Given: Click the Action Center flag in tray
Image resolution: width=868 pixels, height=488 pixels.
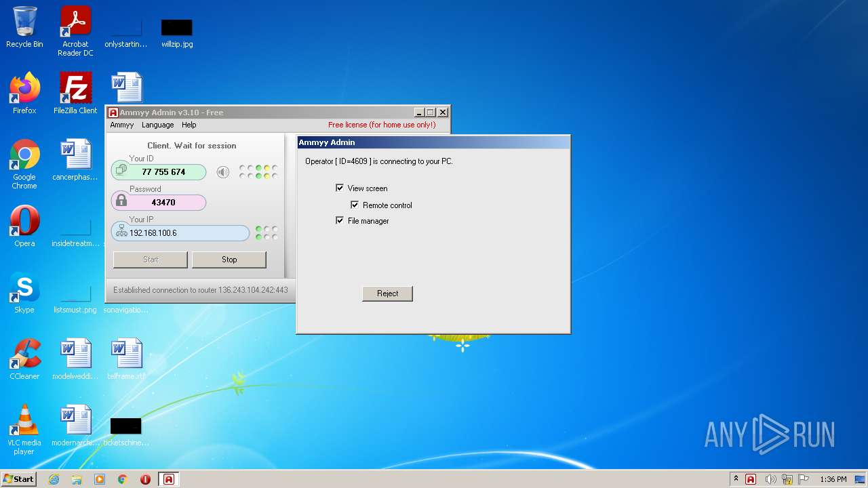Looking at the screenshot, I should tap(804, 479).
